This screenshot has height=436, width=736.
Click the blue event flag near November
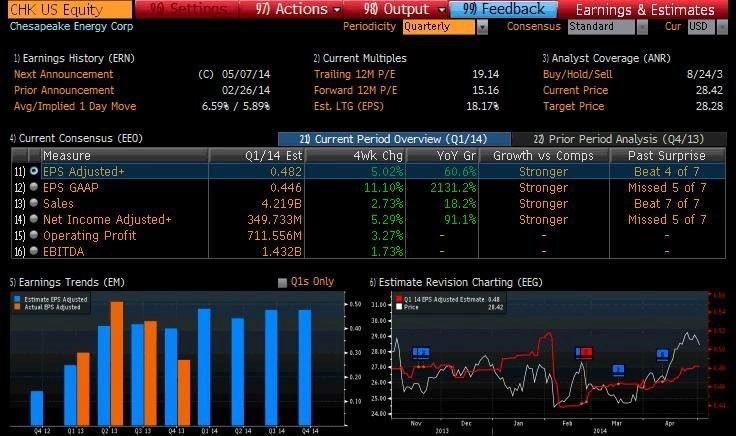(x=421, y=352)
